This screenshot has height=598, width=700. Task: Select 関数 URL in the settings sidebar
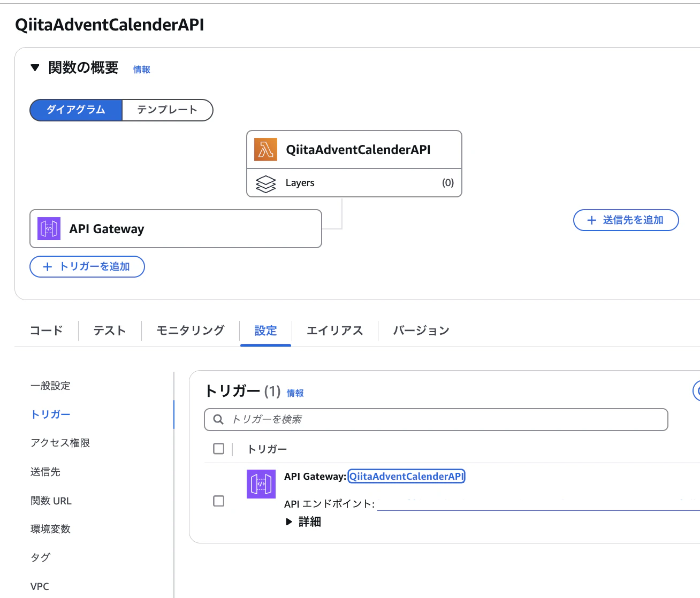click(51, 501)
